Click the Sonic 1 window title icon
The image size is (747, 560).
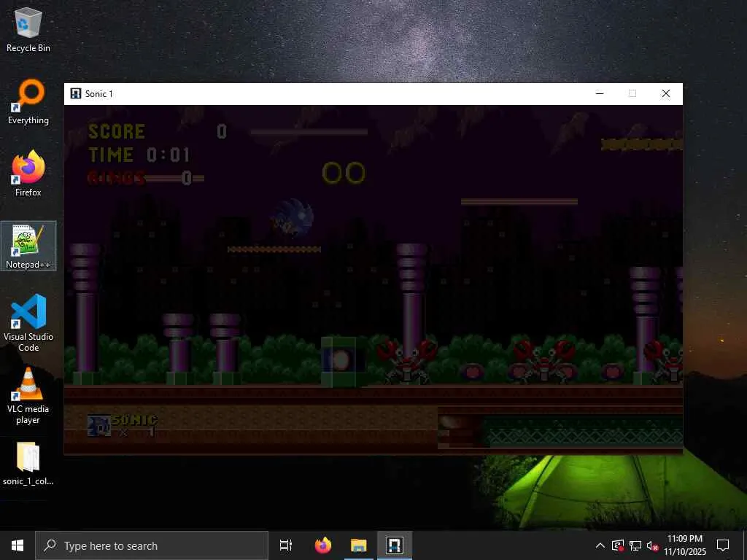76,93
